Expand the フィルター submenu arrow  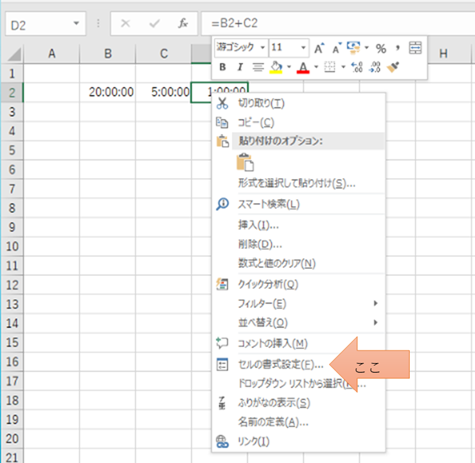tap(375, 303)
